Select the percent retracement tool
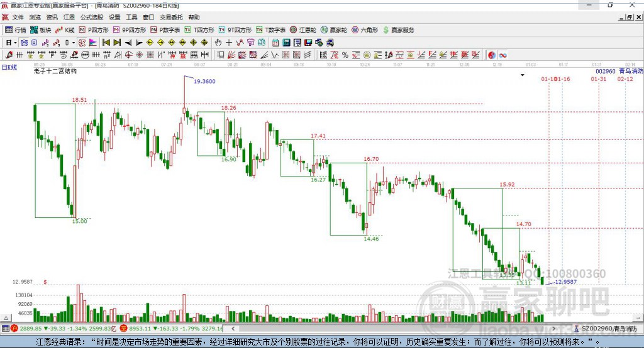Viewport: 644px width, 348px height. pos(345,55)
